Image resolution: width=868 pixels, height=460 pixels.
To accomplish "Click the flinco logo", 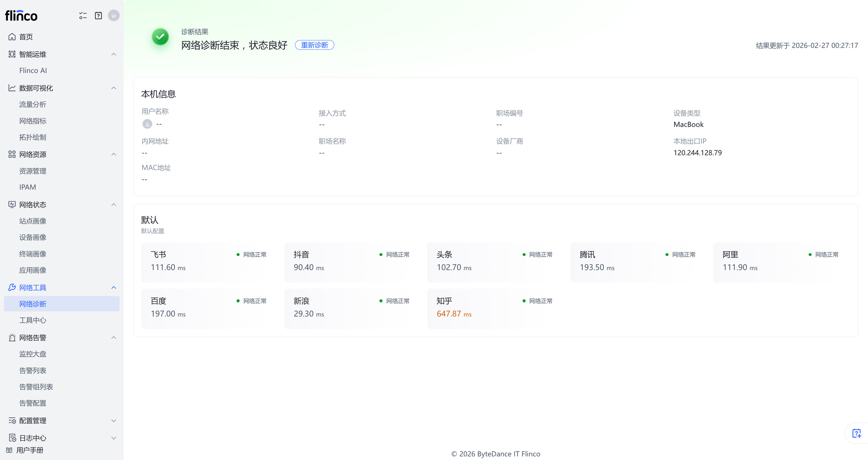I will point(21,15).
